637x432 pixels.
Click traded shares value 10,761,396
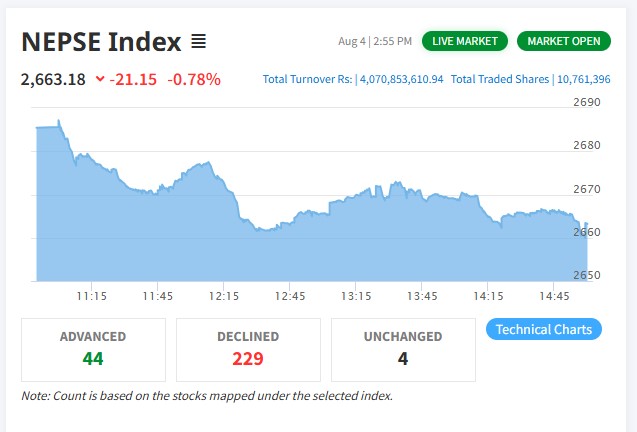point(583,79)
